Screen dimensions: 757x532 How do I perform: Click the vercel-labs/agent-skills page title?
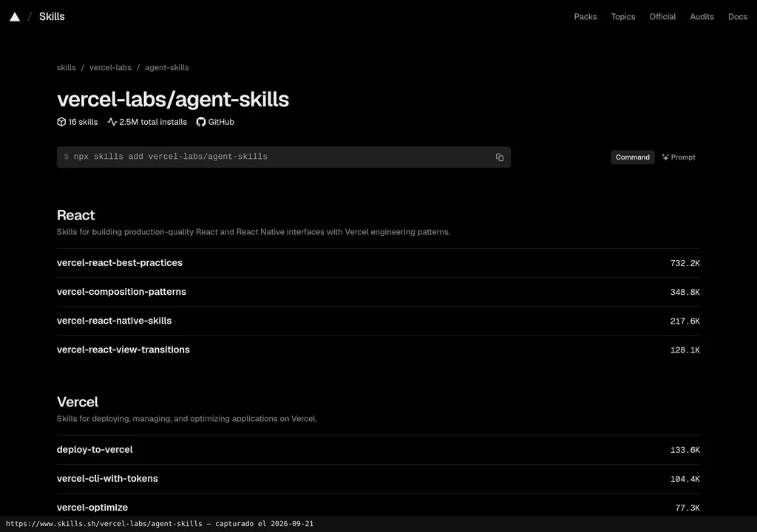pos(173,100)
